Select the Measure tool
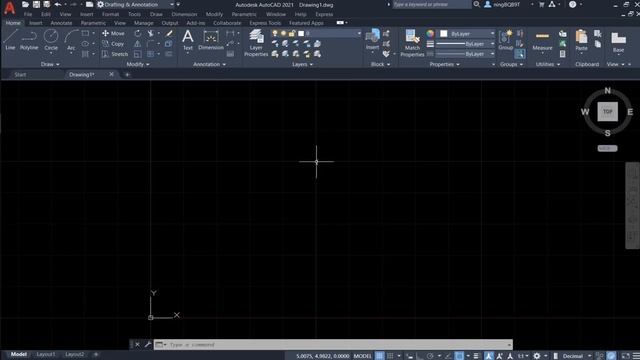640x360 pixels. tap(542, 40)
